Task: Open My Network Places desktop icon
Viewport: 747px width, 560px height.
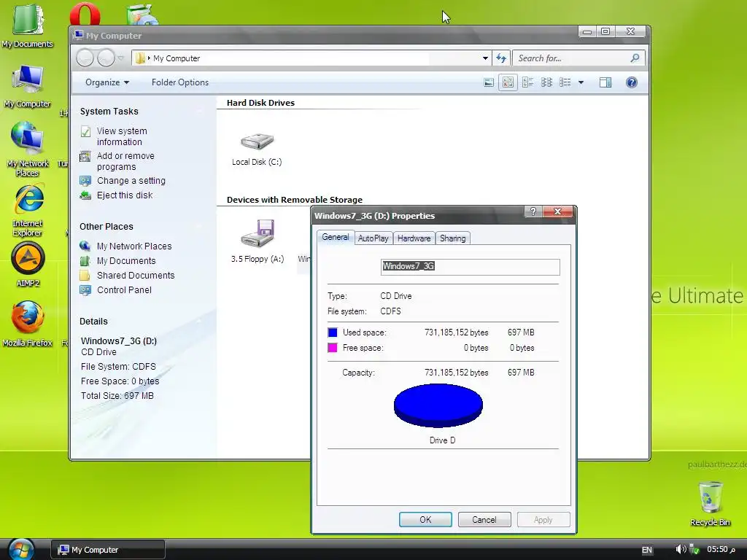Action: [x=27, y=149]
